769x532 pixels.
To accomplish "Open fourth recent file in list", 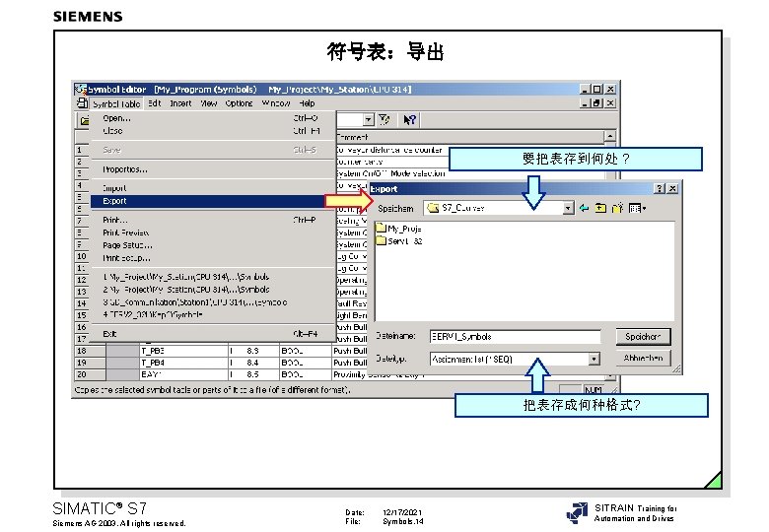I will coord(213,314).
